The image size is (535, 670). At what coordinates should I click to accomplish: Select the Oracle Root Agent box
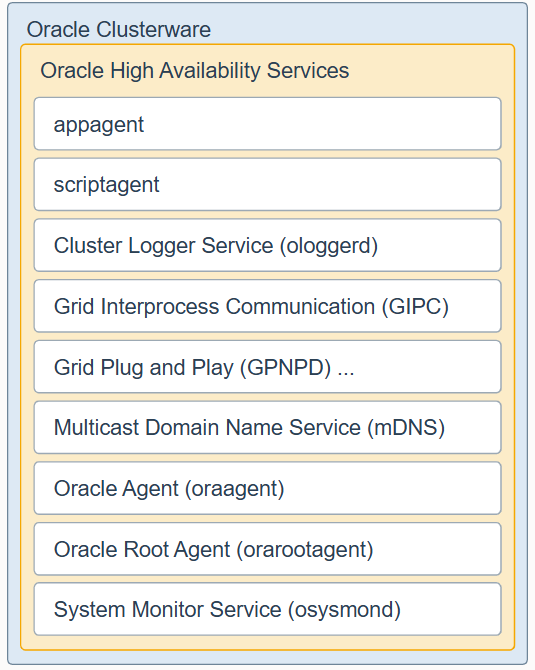coord(268,549)
